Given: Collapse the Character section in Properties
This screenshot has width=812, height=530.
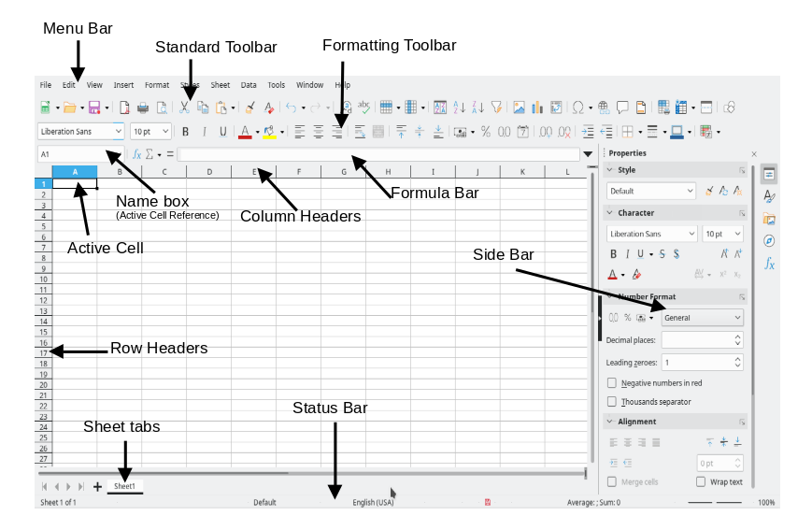Looking at the screenshot, I should [610, 213].
